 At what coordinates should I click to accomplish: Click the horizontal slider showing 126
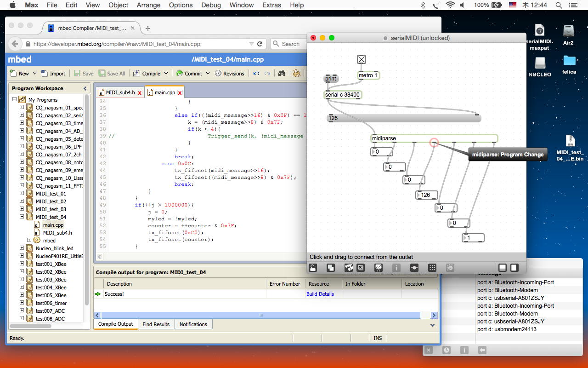404,118
